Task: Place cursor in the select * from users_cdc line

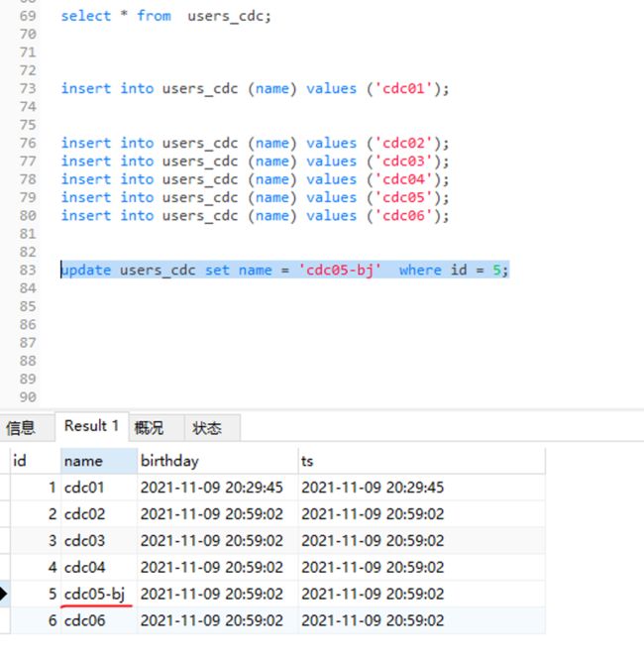Action: [x=166, y=17]
